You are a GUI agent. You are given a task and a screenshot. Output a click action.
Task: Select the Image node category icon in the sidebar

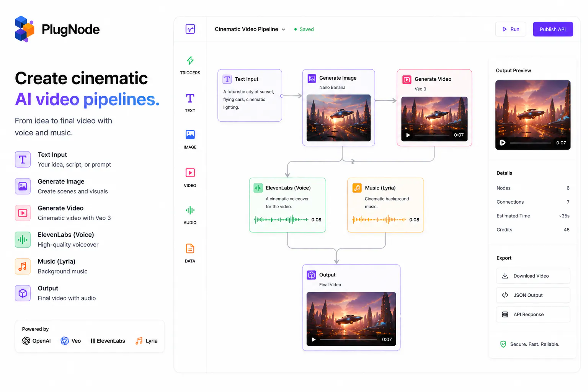pos(190,135)
